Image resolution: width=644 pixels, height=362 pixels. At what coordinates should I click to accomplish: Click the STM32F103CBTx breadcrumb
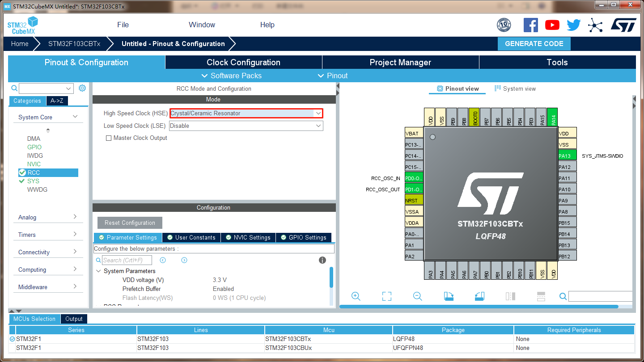point(74,44)
